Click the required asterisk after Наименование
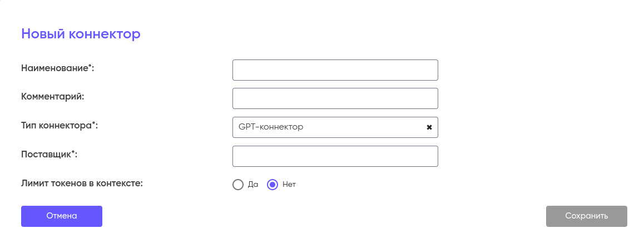Viewport: 644px width, 233px height. pos(90,67)
